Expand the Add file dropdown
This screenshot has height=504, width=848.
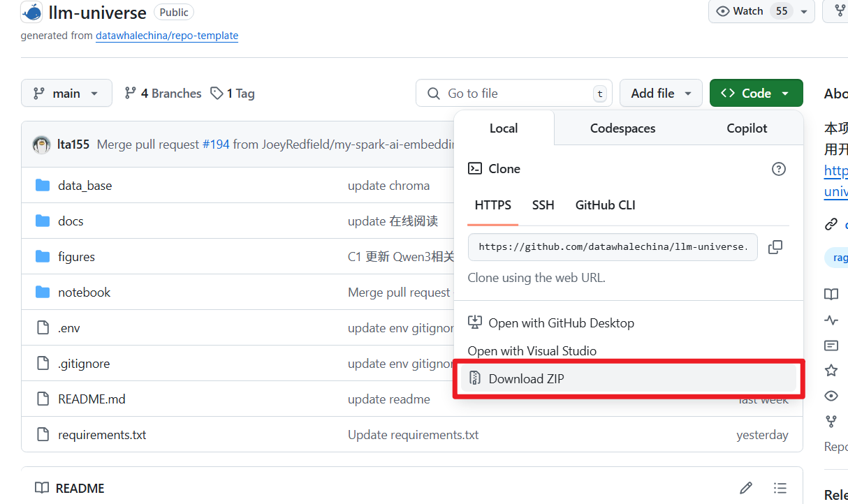pyautogui.click(x=661, y=93)
